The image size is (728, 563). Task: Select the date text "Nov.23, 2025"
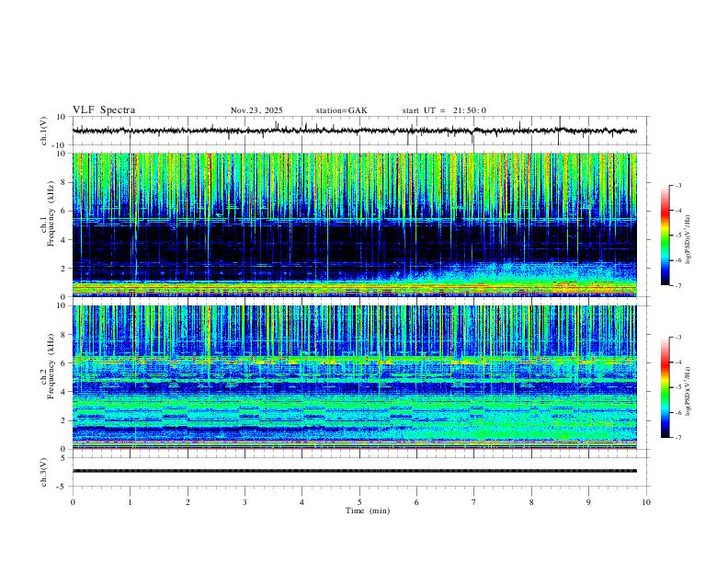coord(256,110)
